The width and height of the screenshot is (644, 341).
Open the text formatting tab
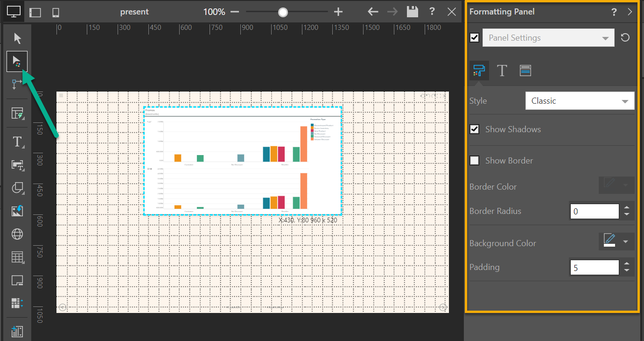pos(502,71)
